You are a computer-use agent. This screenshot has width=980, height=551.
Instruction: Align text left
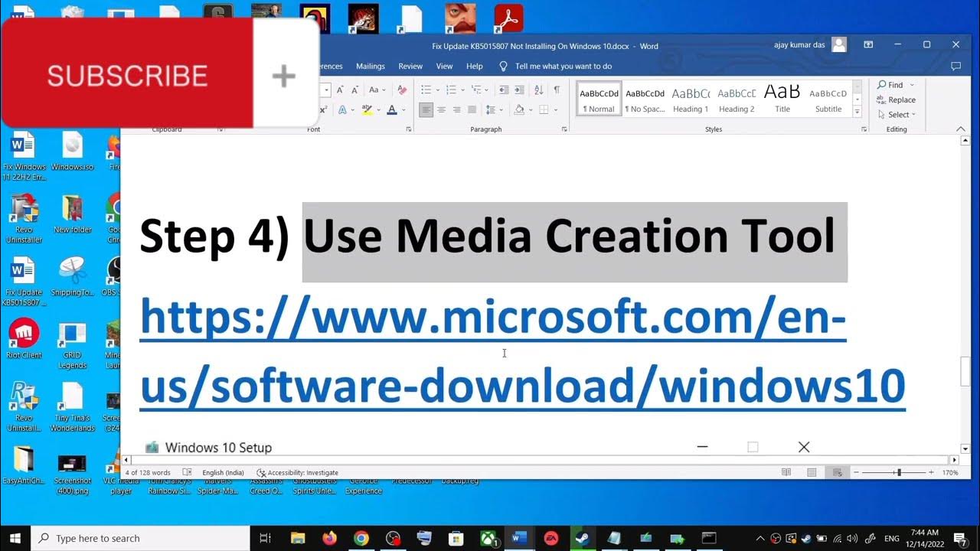pyautogui.click(x=426, y=110)
